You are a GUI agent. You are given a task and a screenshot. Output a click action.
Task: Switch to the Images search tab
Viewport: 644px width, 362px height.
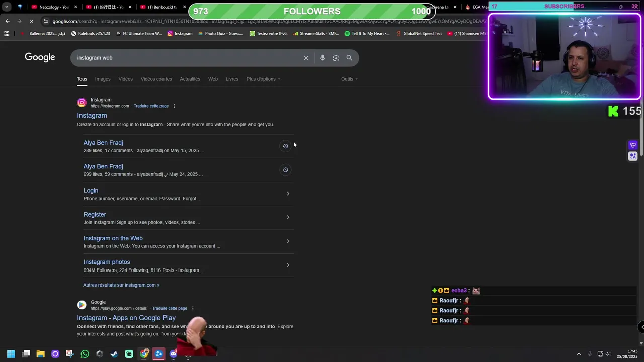tap(103, 79)
